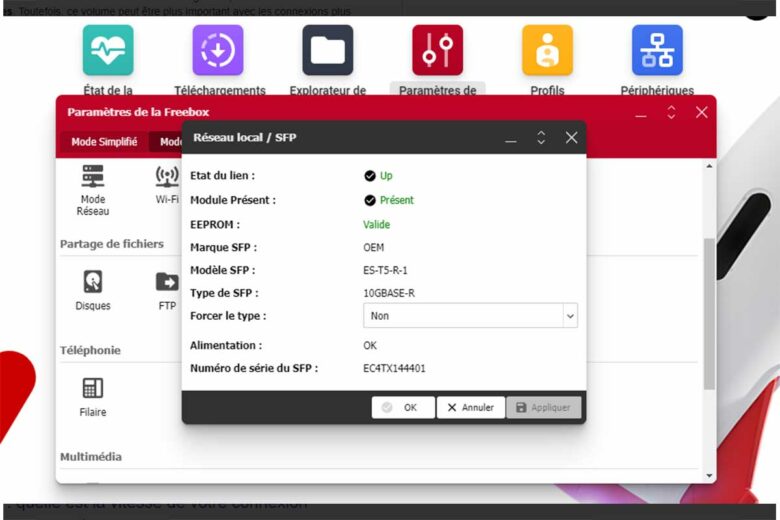Click the EC4TX144401 serial number
The width and height of the screenshot is (780, 520).
click(394, 368)
